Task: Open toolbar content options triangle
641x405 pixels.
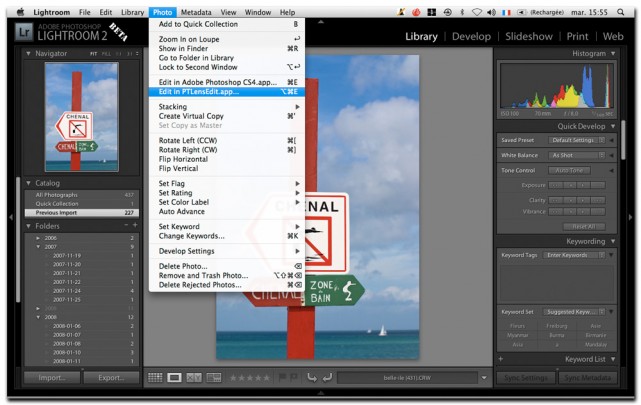Action: [484, 378]
